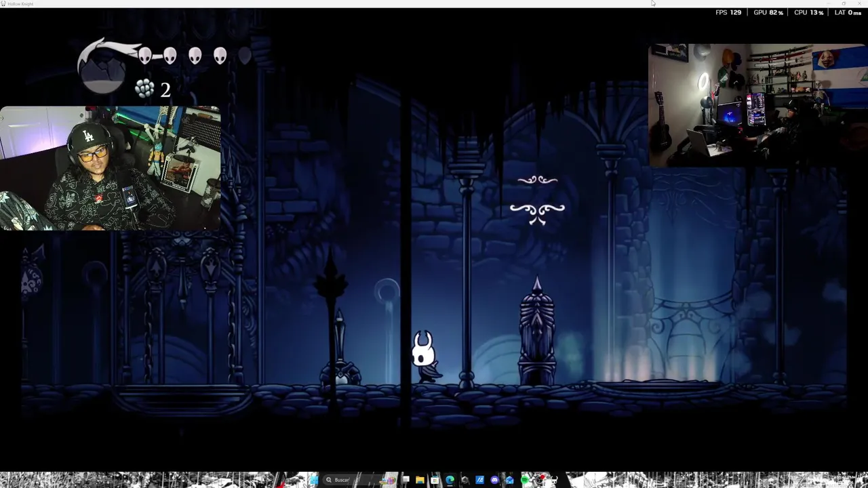
Task: Click the Geo currency icon
Action: coord(144,88)
